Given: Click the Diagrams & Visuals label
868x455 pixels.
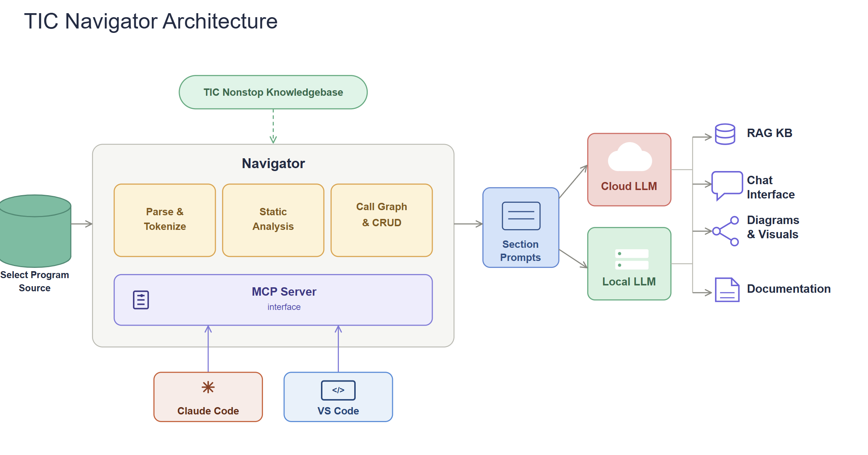Looking at the screenshot, I should click(773, 227).
